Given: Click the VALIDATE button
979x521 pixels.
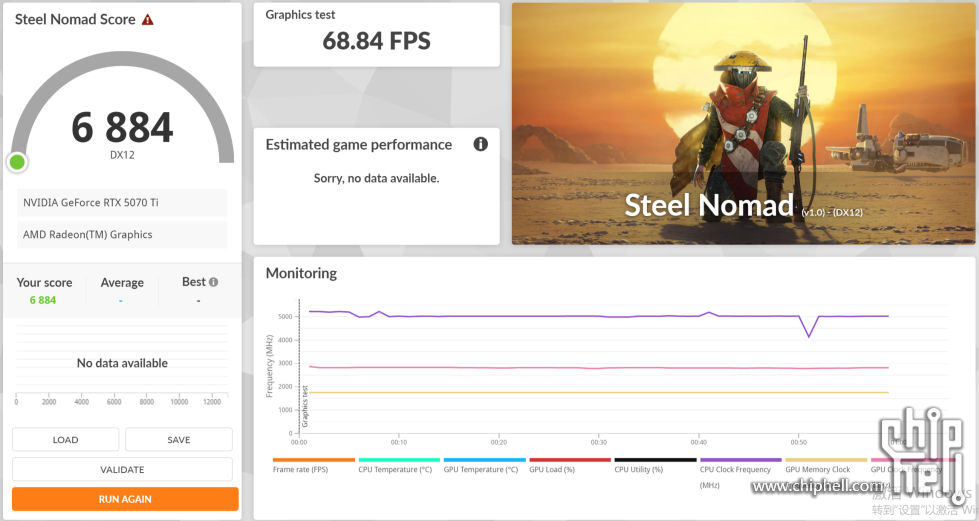Looking at the screenshot, I should (122, 469).
